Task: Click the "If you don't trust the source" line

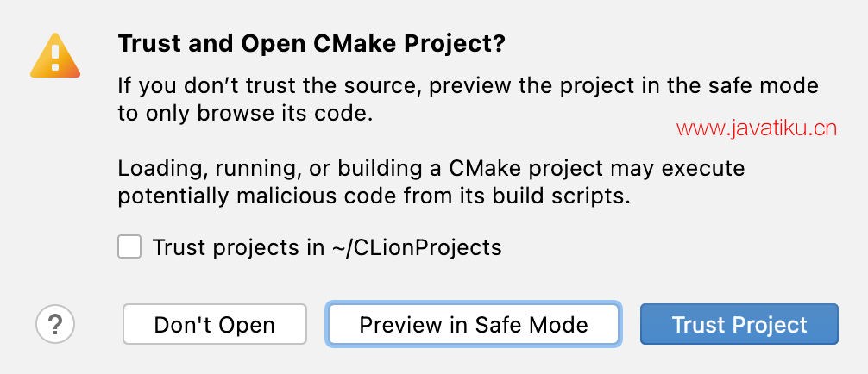Action: 466,87
